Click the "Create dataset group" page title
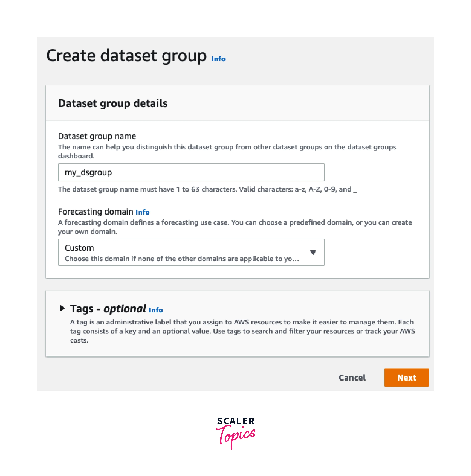The image size is (471, 476). 126,56
